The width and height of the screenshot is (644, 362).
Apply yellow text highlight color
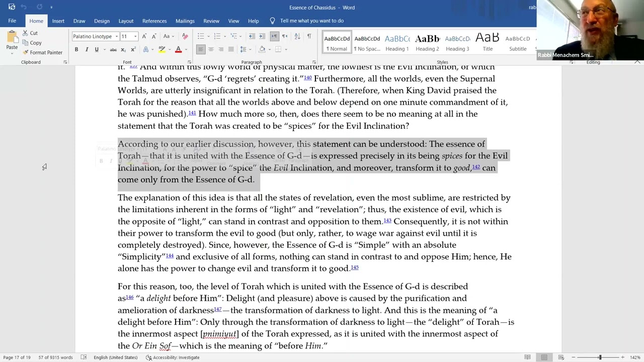click(x=162, y=49)
